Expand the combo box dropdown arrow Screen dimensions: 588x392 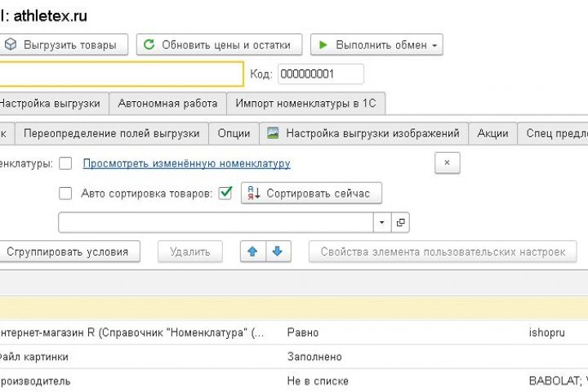pos(382,222)
